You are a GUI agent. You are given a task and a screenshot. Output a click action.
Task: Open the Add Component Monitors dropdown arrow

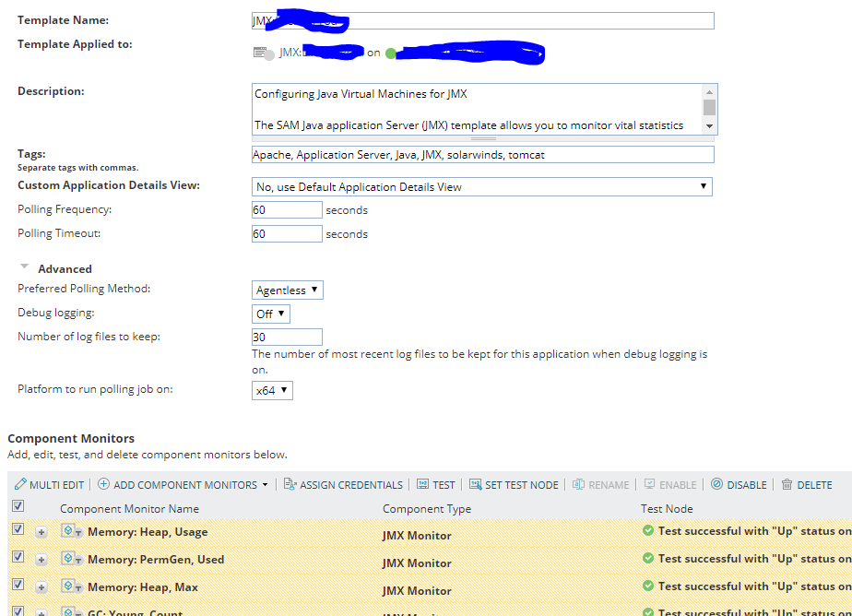click(x=266, y=485)
